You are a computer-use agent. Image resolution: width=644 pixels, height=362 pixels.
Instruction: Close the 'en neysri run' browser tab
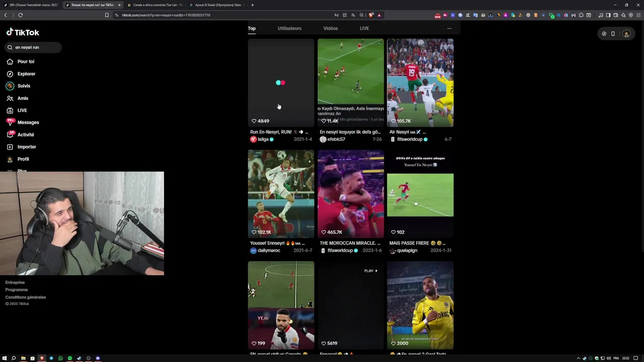(x=119, y=5)
